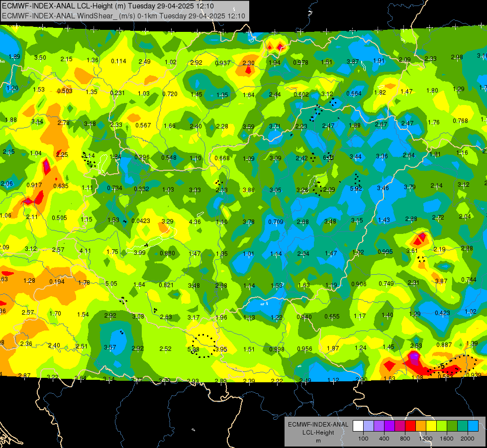This screenshot has width=487, height=448.
Task: Click the wind shear value 0.768
Action: [x=460, y=120]
